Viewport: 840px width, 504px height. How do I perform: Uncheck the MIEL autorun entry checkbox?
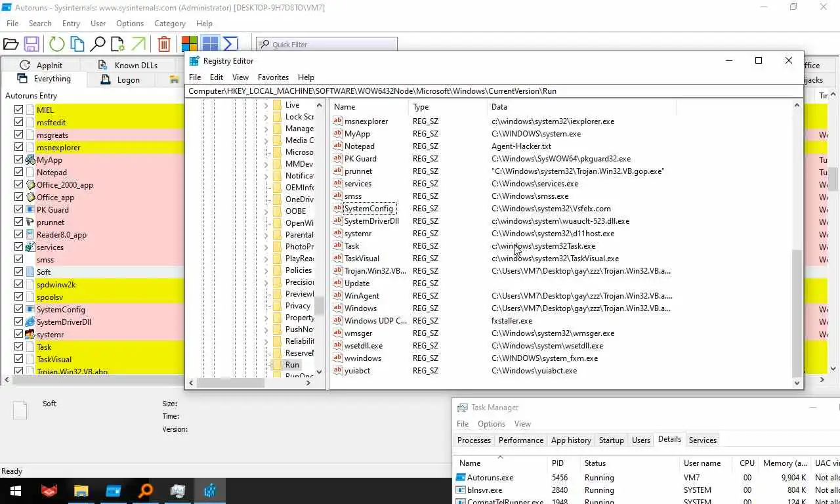[x=18, y=110]
